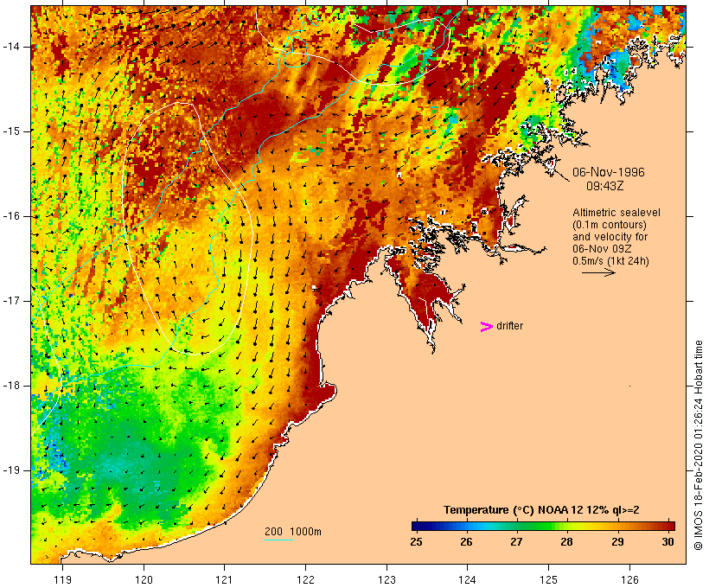Click the latitude axis label '-14'
709x588 pixels.
click(11, 47)
